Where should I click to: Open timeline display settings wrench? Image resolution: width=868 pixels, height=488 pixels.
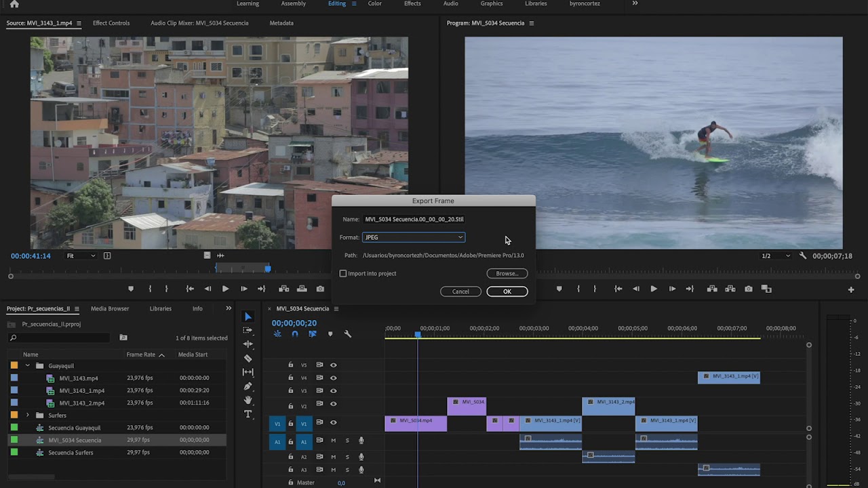click(x=348, y=333)
